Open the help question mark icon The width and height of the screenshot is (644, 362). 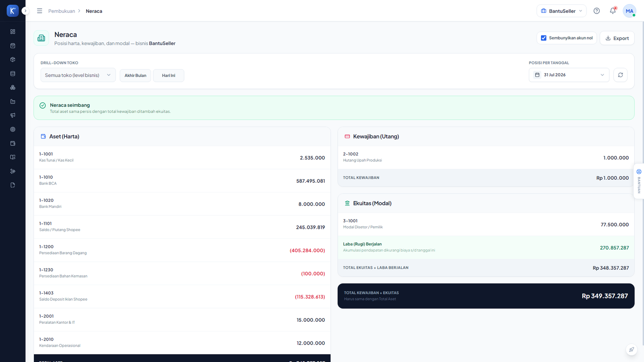pos(597,11)
